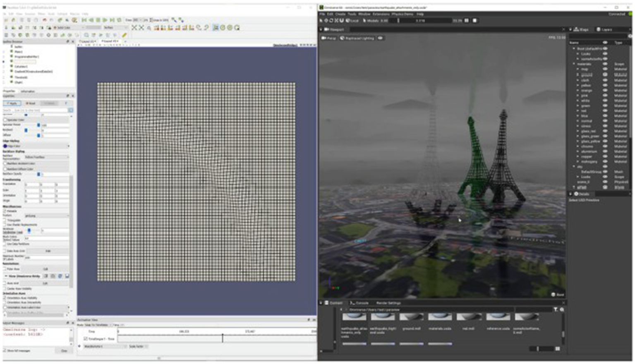Image resolution: width=635 pixels, height=364 pixels.
Task: Click the yellow pen icon in ParaView toolbar
Action: coord(124,35)
